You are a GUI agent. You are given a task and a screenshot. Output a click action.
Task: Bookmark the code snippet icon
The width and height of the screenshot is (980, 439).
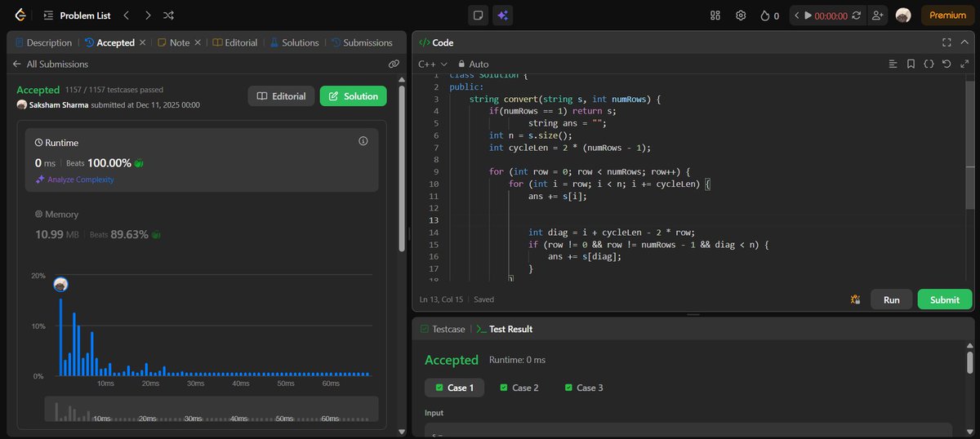[x=911, y=64]
